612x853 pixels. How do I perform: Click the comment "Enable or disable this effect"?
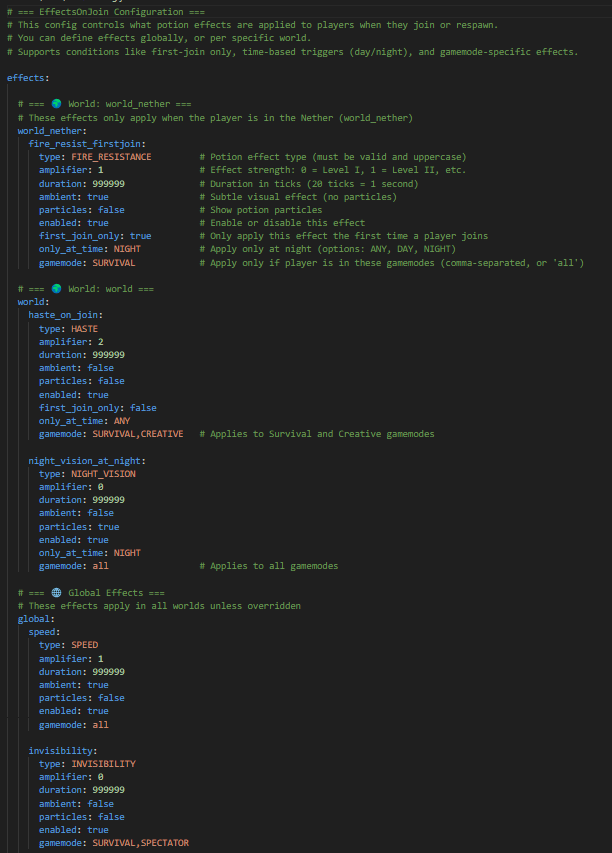point(282,223)
